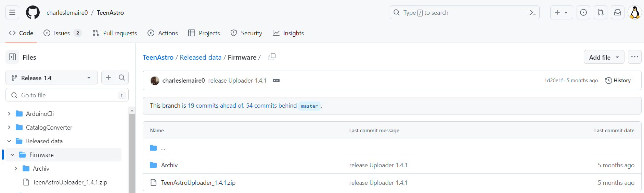Image resolution: width=644 pixels, height=193 pixels.
Task: Focus the Go to file field
Action: (x=67, y=95)
